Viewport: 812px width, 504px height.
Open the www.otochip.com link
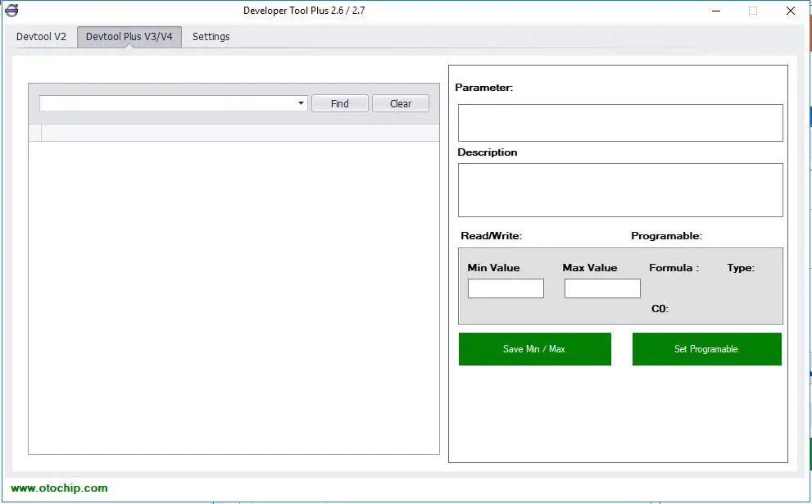click(x=59, y=488)
